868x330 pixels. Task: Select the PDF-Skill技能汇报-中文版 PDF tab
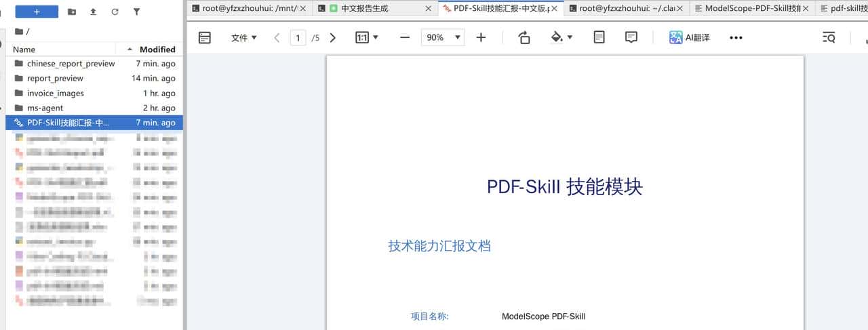point(500,8)
